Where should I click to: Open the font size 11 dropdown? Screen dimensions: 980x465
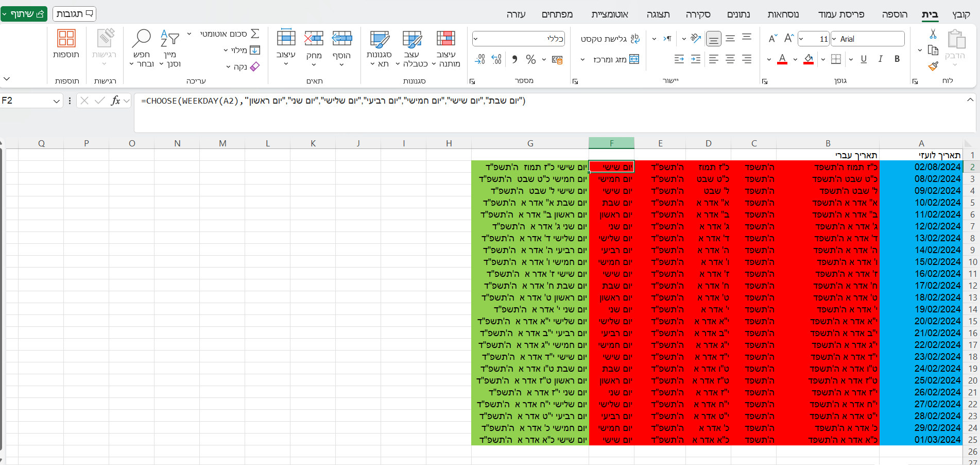coord(801,39)
